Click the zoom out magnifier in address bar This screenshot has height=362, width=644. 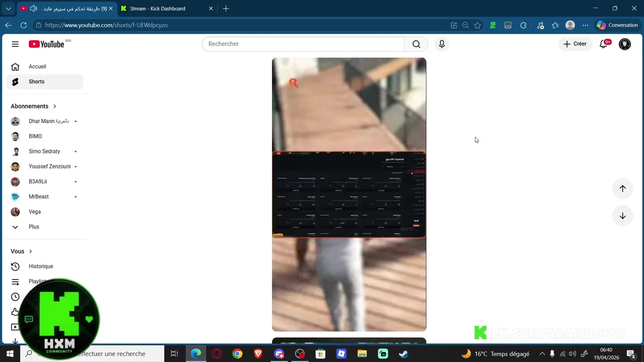point(465,25)
